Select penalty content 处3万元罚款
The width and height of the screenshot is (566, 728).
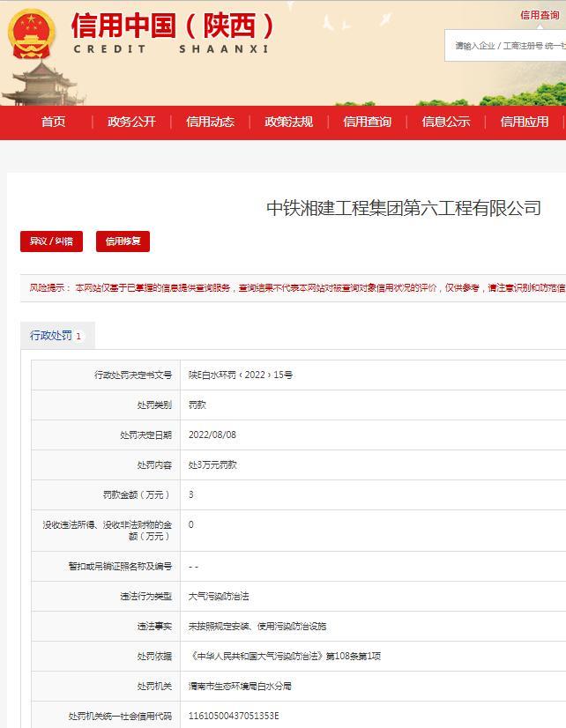[x=212, y=464]
